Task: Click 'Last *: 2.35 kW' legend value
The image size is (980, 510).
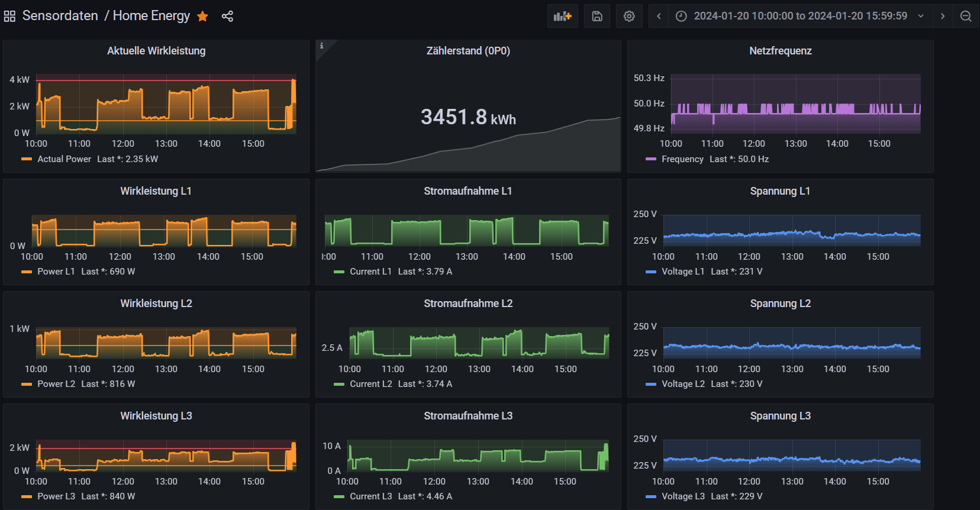Action: (128, 159)
